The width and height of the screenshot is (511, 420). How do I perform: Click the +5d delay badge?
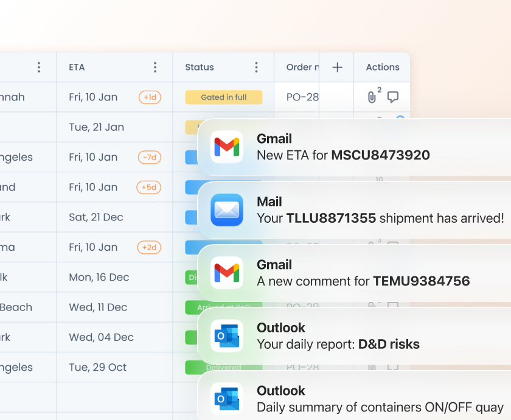(148, 187)
